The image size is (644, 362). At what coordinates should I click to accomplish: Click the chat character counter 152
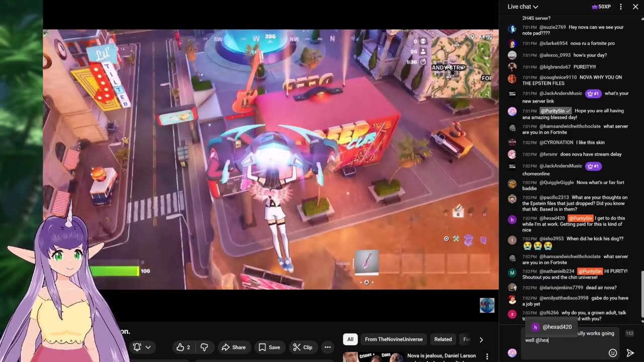pyautogui.click(x=629, y=333)
